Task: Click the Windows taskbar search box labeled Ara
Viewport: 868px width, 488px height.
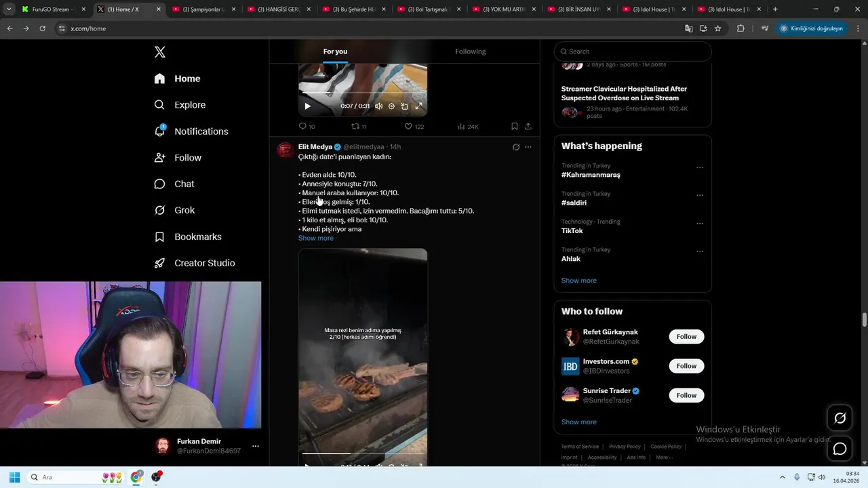Action: (x=77, y=477)
